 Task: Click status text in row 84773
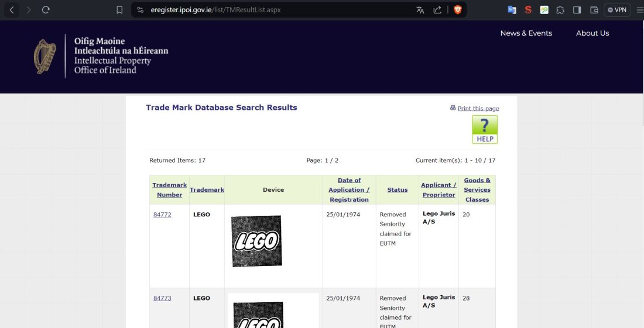click(x=395, y=312)
